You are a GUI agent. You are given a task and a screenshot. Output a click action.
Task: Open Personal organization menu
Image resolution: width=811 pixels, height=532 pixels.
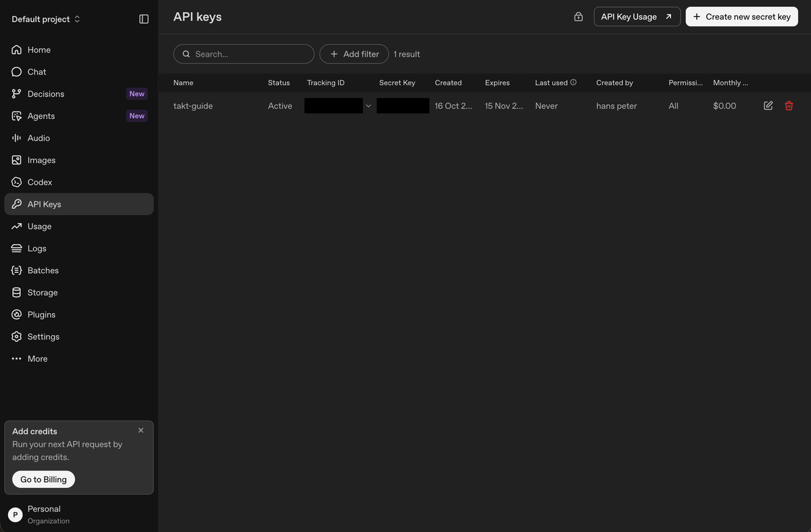click(79, 514)
